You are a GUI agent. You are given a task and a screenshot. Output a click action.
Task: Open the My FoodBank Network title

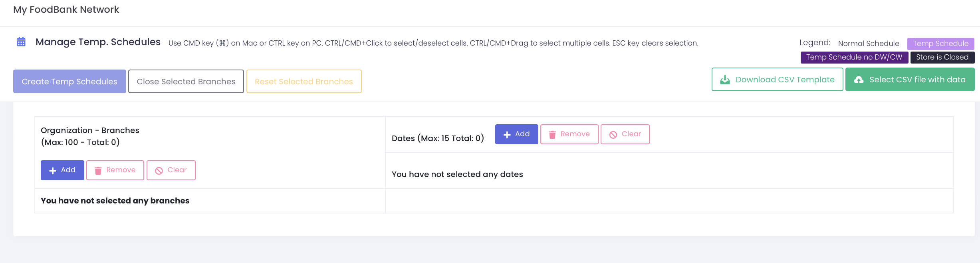point(66,10)
